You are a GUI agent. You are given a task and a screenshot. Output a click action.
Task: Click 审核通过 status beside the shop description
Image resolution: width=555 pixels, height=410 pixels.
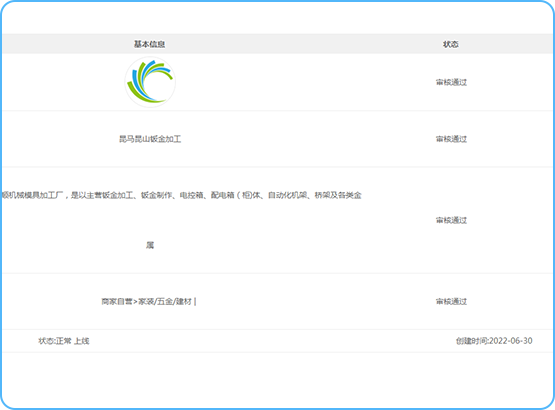pos(451,220)
